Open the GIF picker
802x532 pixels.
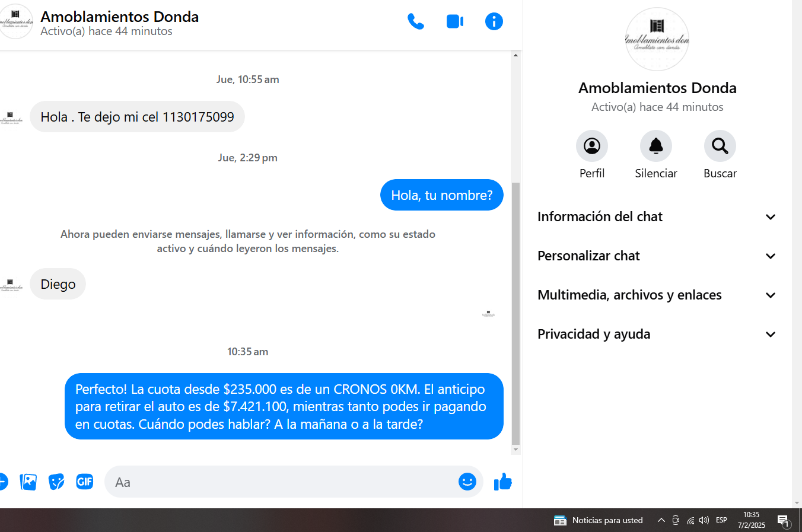85,482
